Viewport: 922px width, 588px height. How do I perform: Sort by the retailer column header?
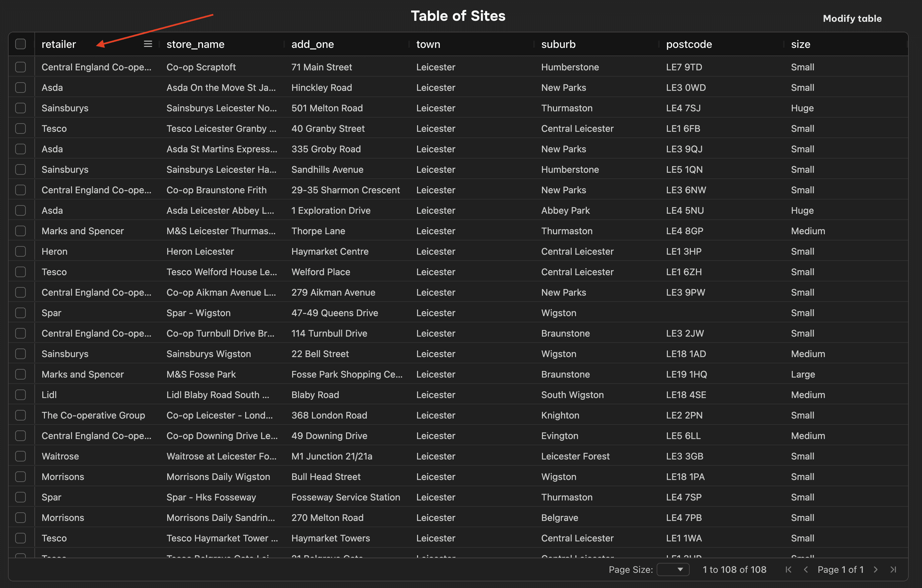pyautogui.click(x=58, y=44)
